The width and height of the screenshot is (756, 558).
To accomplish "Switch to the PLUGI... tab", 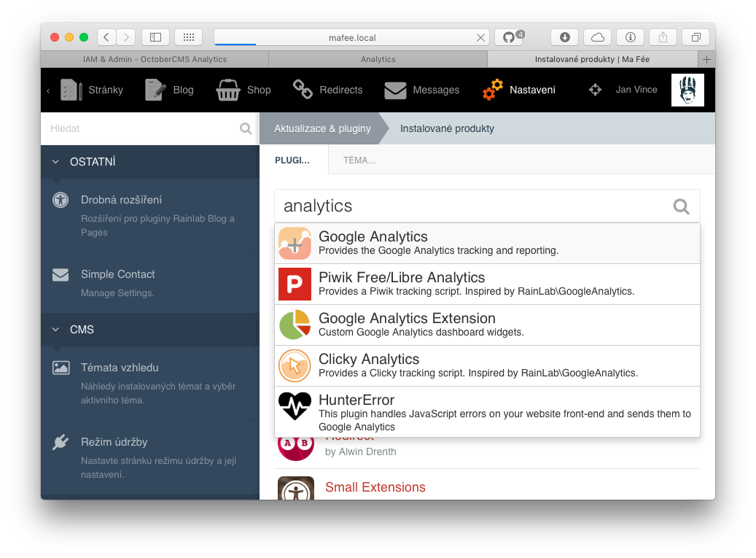I will pos(292,160).
